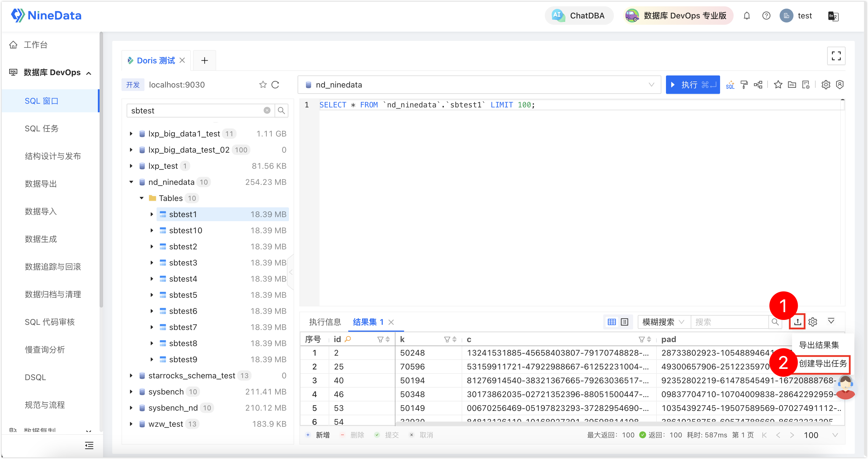Sort the k column
Screen dimensions: 868x459
tap(454, 339)
